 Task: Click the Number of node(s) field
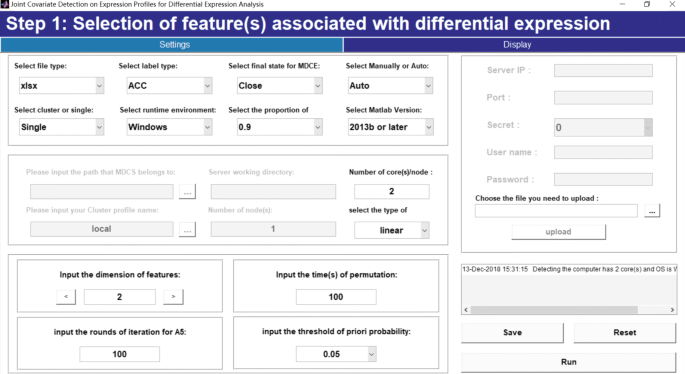point(273,229)
